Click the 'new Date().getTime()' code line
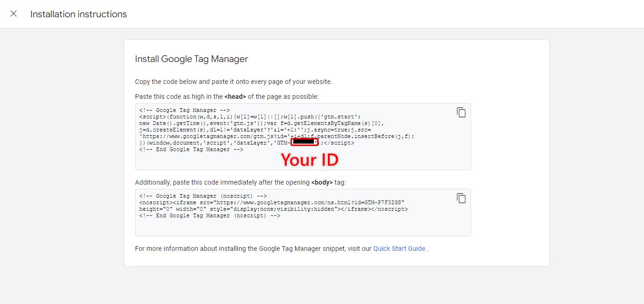 click(262, 124)
